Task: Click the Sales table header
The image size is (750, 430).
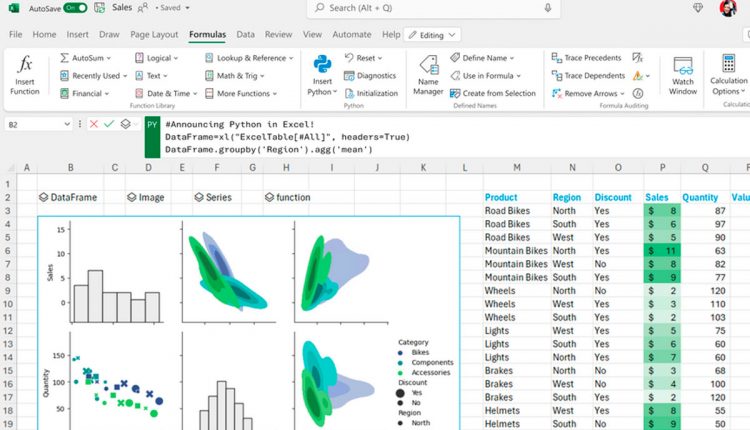Action: (x=657, y=197)
